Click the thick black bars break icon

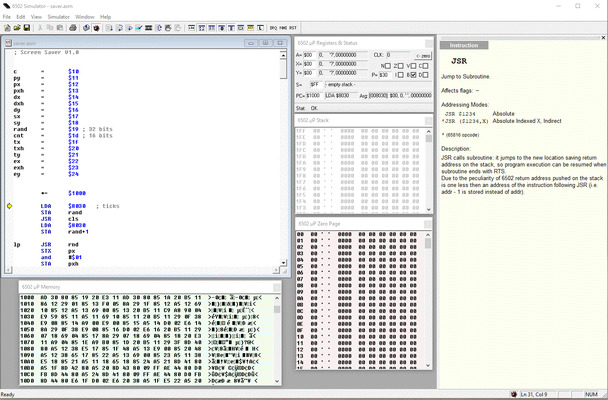tap(149, 28)
